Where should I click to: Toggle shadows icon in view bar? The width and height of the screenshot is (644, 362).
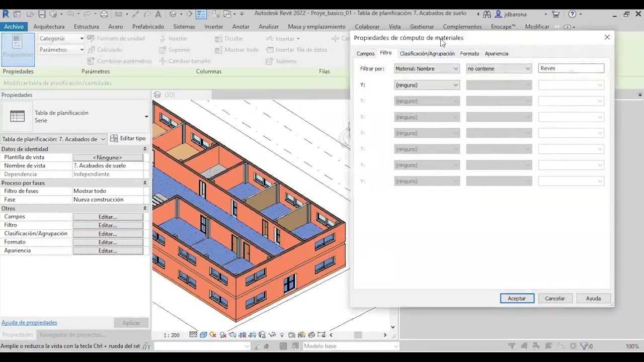click(x=223, y=335)
